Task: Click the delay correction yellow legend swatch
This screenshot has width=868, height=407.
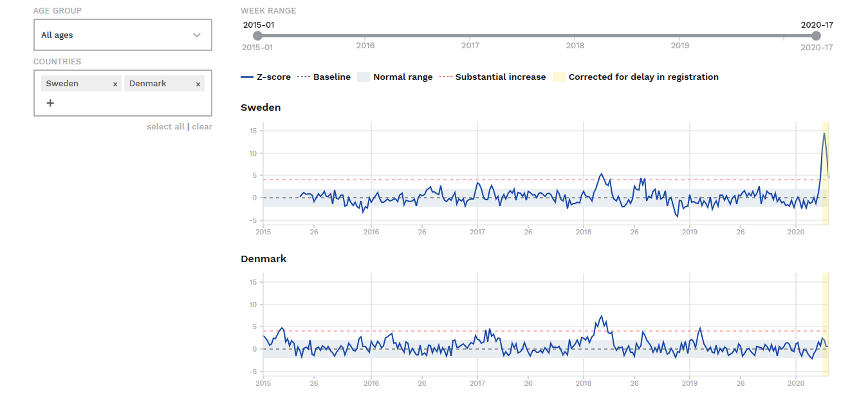Action: click(559, 77)
